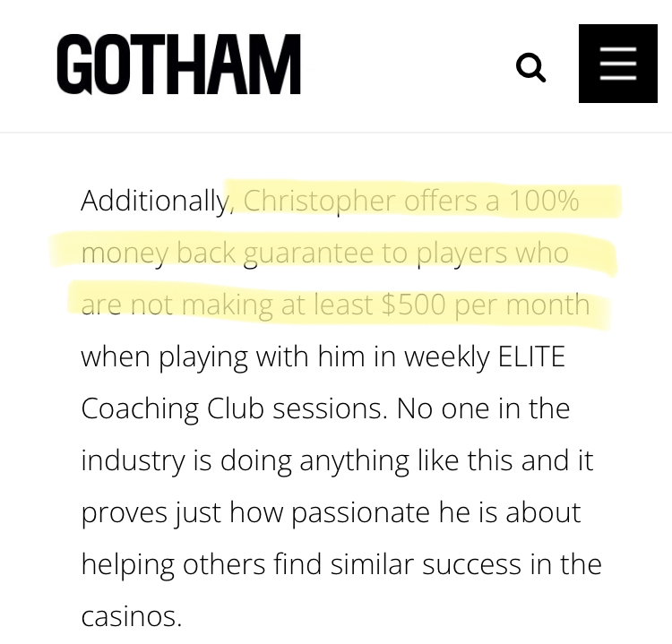Click the highlighted text "Christopher offers a 100%"
The image size is (672, 644).
click(411, 201)
